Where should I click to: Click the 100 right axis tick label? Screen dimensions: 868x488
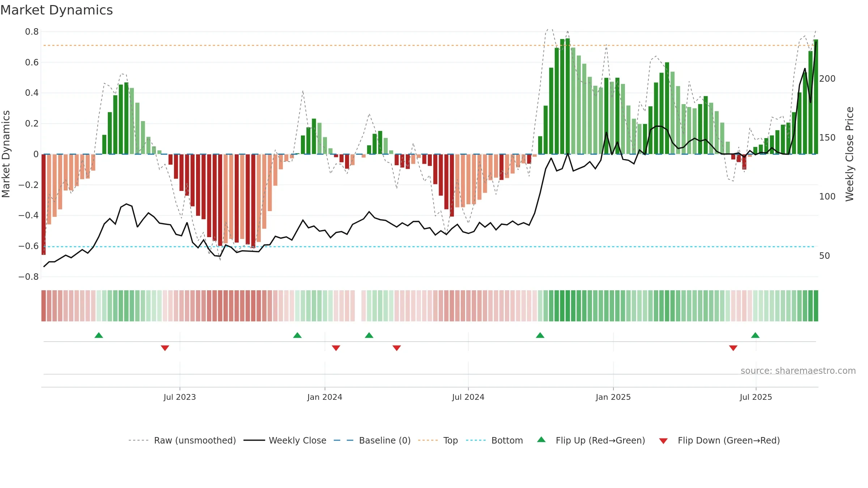[827, 197]
